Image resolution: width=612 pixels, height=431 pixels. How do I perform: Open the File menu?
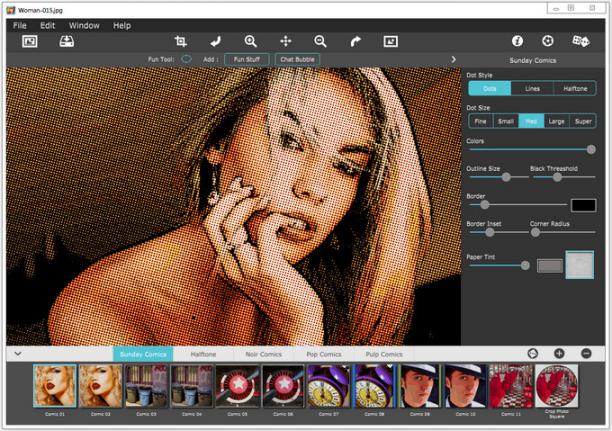pyautogui.click(x=20, y=26)
